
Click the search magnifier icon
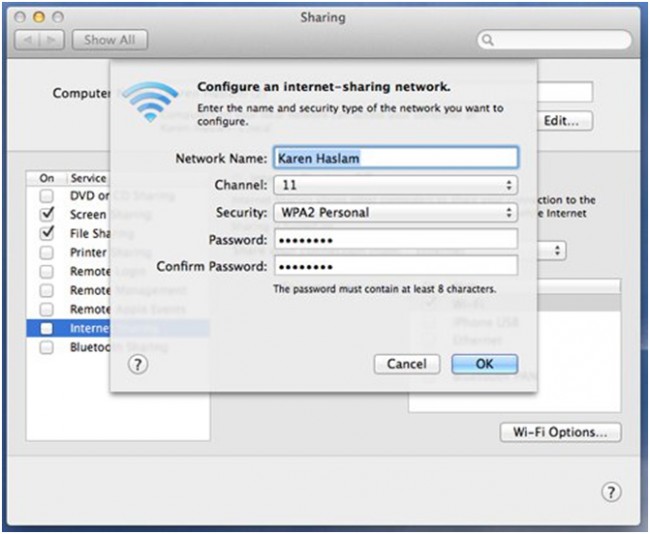pos(488,41)
